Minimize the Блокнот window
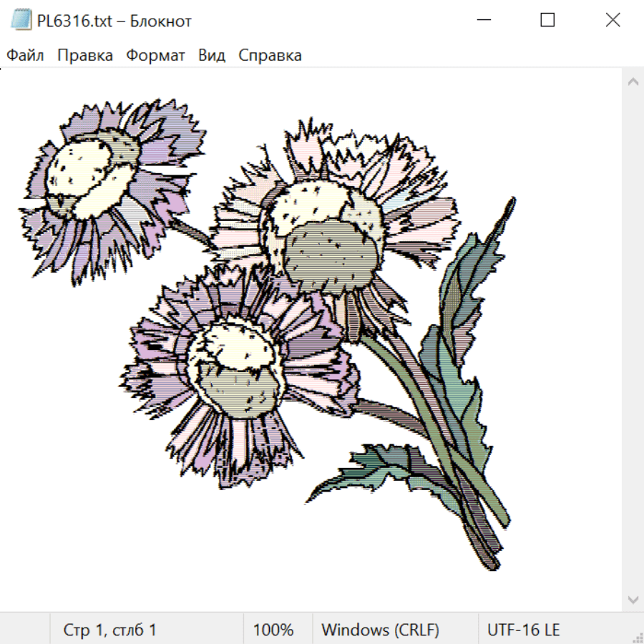The height and width of the screenshot is (644, 644). (x=483, y=21)
